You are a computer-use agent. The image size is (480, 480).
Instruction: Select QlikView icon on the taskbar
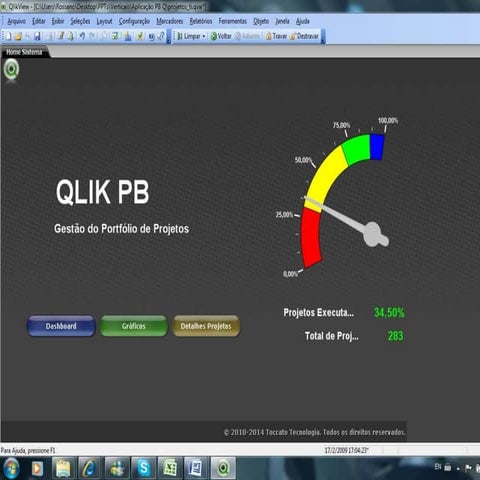223,468
